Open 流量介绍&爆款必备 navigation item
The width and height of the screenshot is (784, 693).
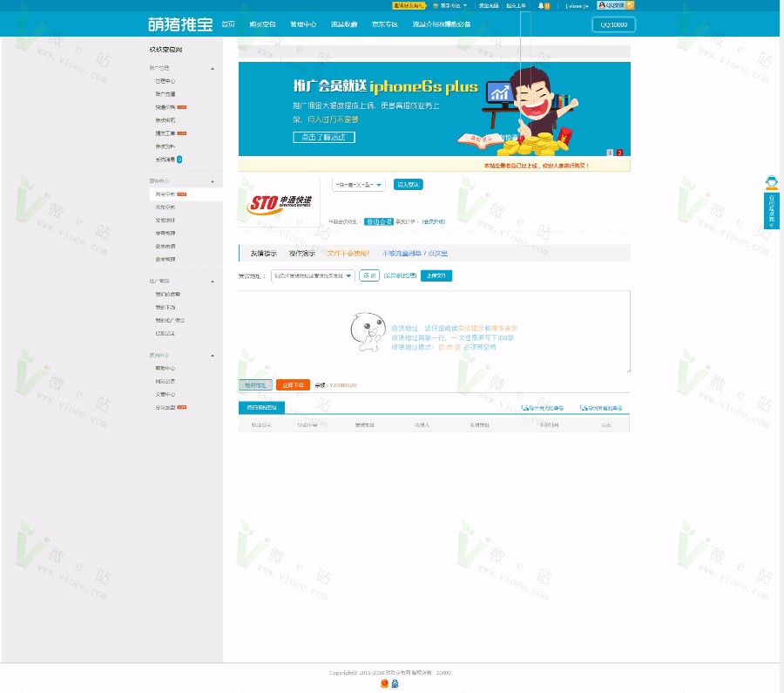(442, 24)
